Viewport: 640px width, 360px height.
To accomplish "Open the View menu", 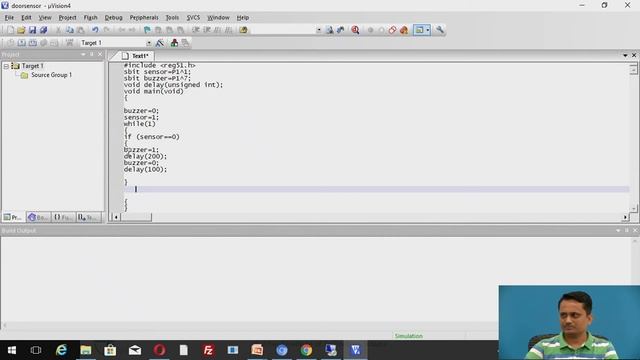I will pos(45,18).
